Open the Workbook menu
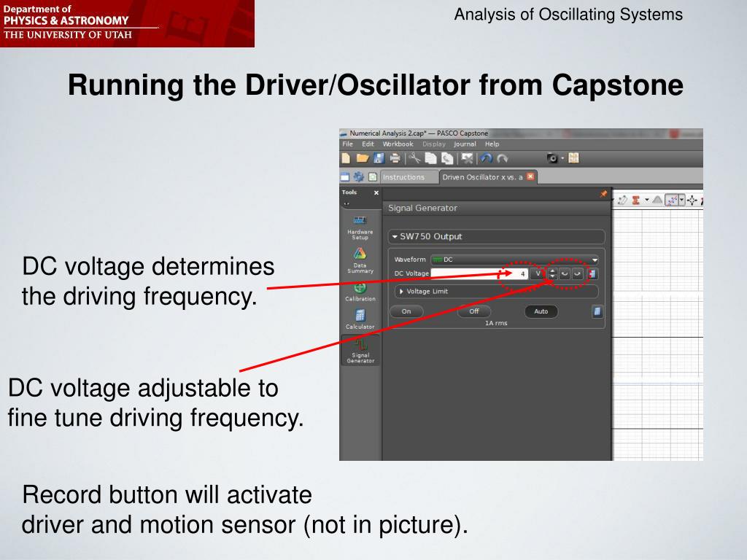Viewport: 747px width, 560px height. coord(398,144)
